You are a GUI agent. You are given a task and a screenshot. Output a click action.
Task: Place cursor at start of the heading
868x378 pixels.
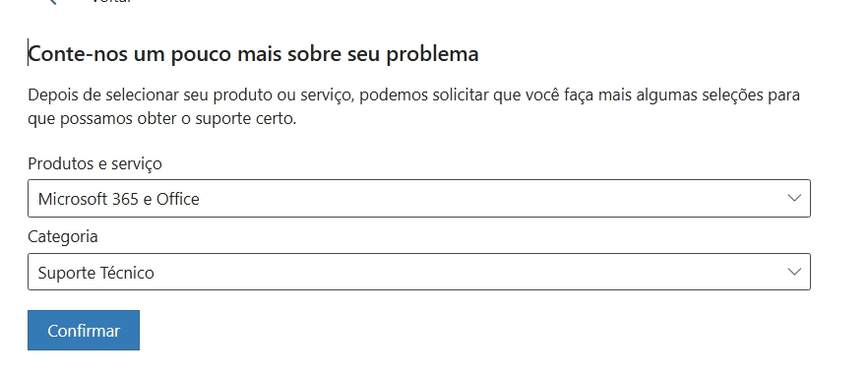[29, 54]
